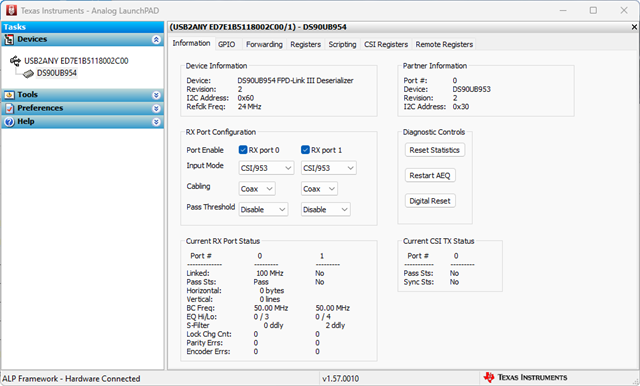Toggle the RX port 1 checkbox
The image size is (640, 386).
click(x=305, y=150)
